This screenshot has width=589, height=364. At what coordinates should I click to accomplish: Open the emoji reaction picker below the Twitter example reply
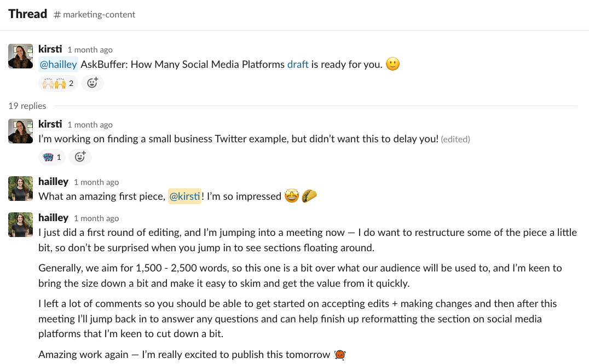[x=80, y=157]
